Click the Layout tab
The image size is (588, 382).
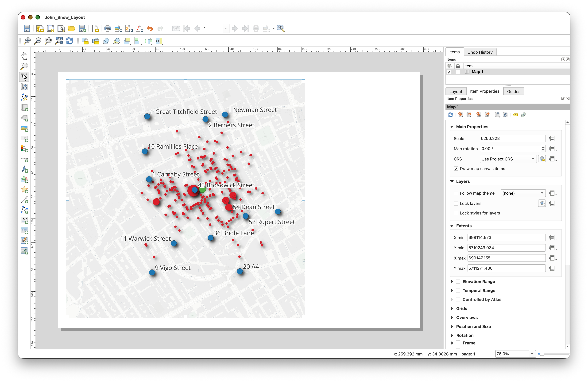coord(455,91)
